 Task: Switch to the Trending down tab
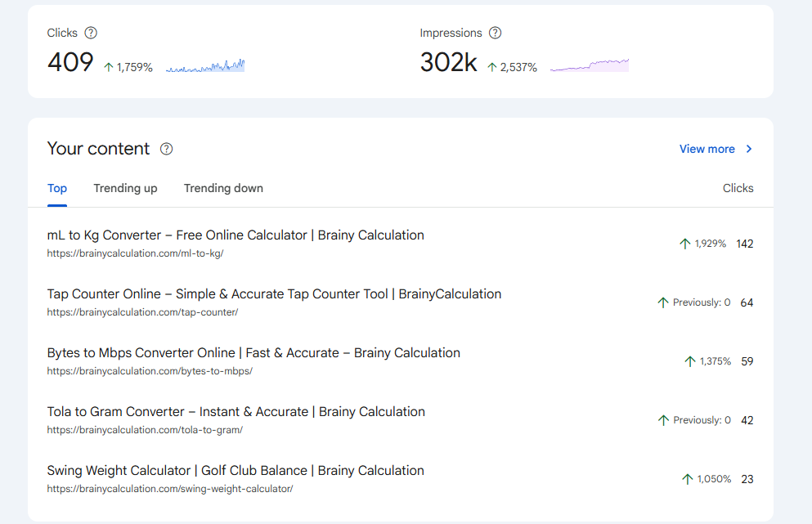[223, 189]
